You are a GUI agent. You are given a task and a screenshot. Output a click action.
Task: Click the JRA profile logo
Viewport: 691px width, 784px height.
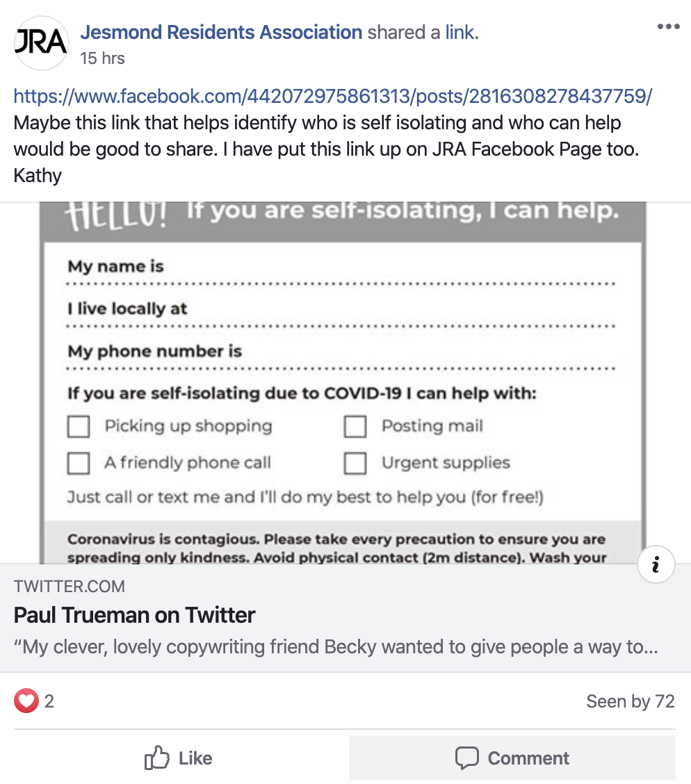[41, 43]
